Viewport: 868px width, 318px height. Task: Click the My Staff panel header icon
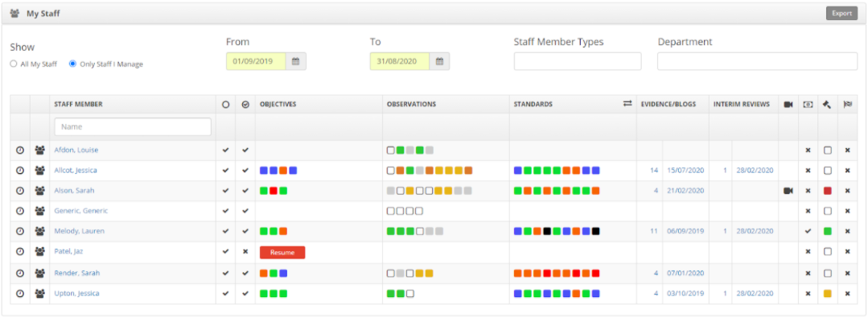15,14
